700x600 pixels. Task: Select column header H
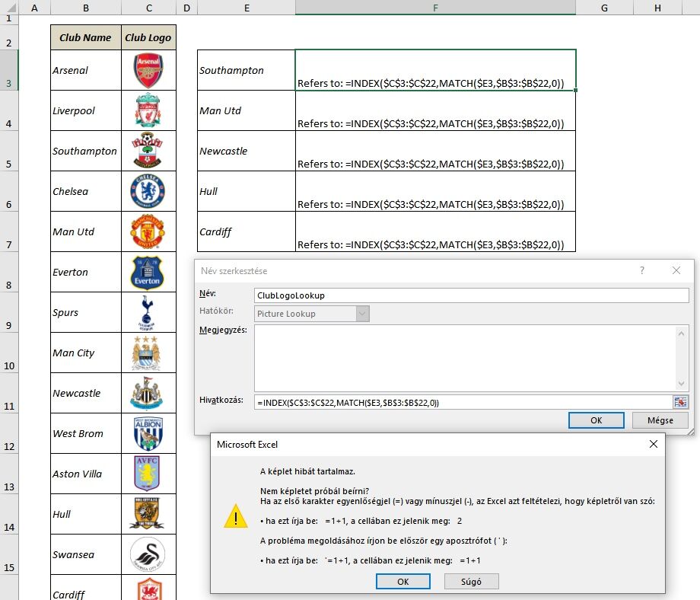coord(657,8)
